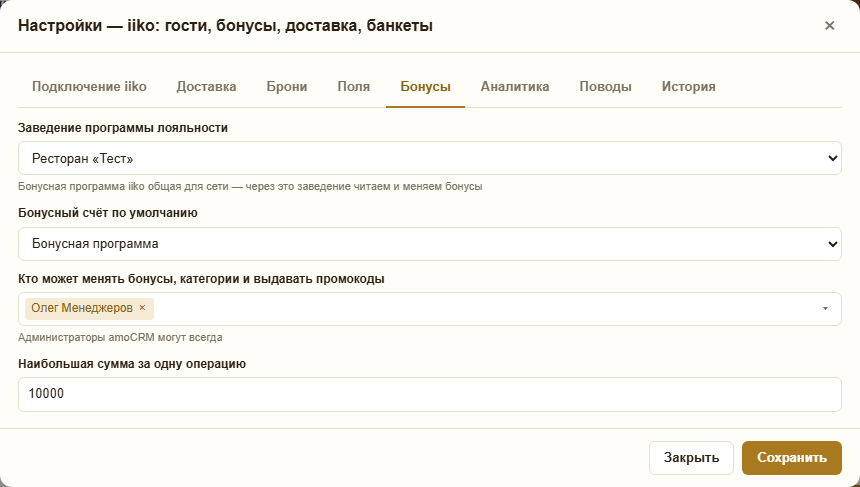Click the hint about общая бонусная программа iiko
Image resolution: width=860 pixels, height=487 pixels.
250,186
